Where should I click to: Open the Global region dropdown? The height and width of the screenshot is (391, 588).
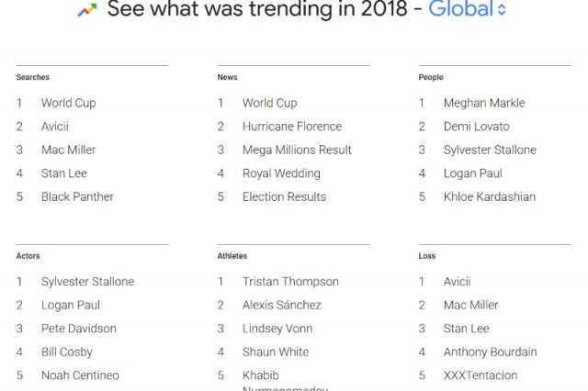point(467,8)
